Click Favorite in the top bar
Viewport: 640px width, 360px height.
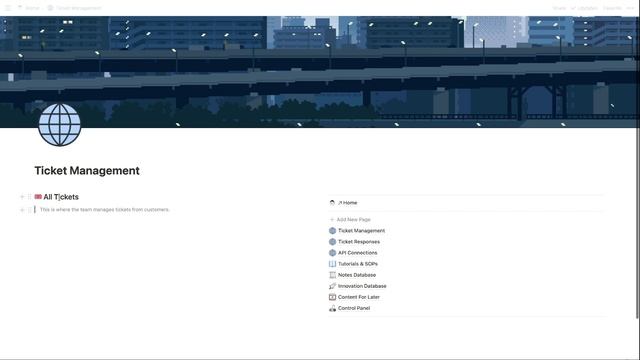[x=612, y=8]
